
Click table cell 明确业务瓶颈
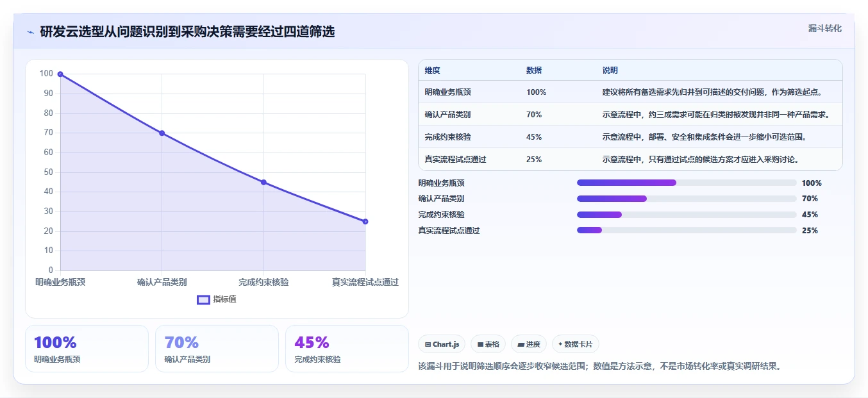pos(447,92)
